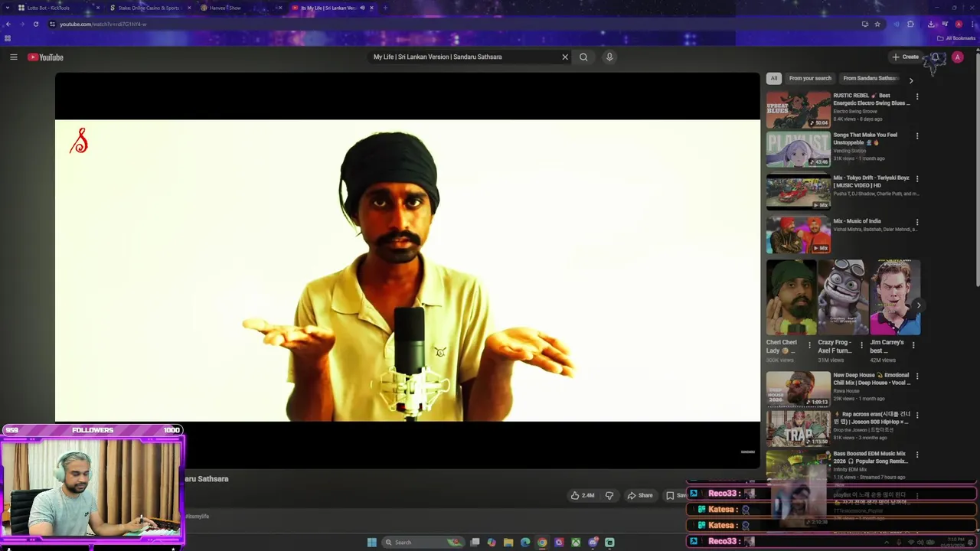Select the From your search chip
This screenshot has width=980, height=551.
click(810, 78)
